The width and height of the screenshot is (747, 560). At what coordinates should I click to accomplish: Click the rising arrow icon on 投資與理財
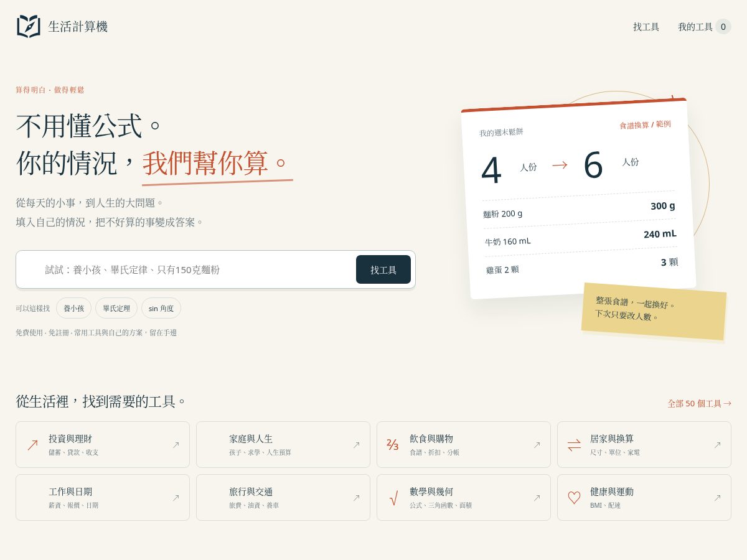click(32, 445)
